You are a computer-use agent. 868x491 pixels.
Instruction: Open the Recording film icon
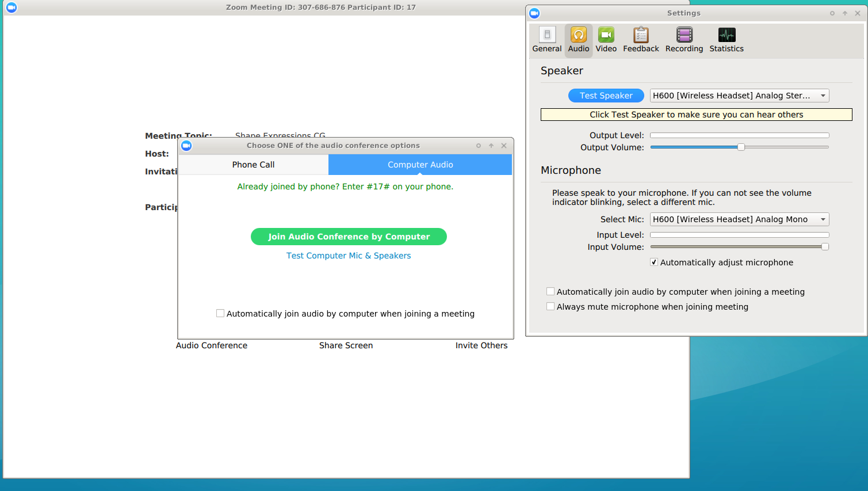click(x=684, y=35)
